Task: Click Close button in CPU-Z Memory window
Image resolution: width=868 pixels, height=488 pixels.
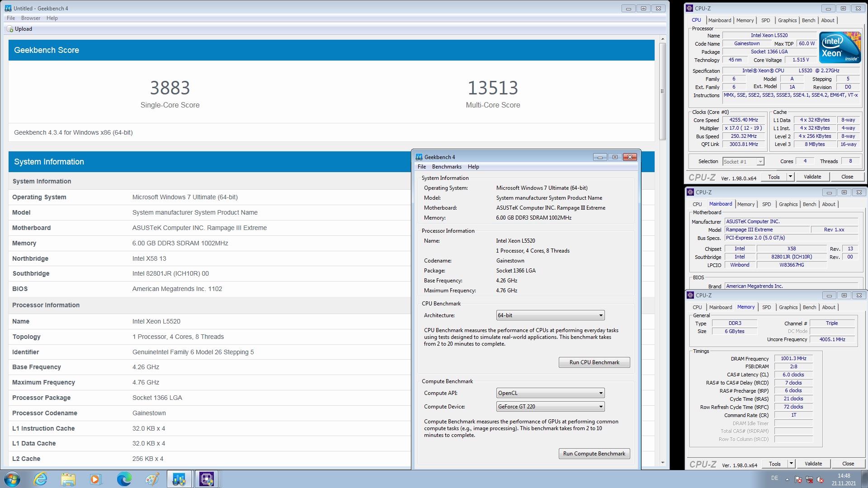Action: tap(849, 464)
